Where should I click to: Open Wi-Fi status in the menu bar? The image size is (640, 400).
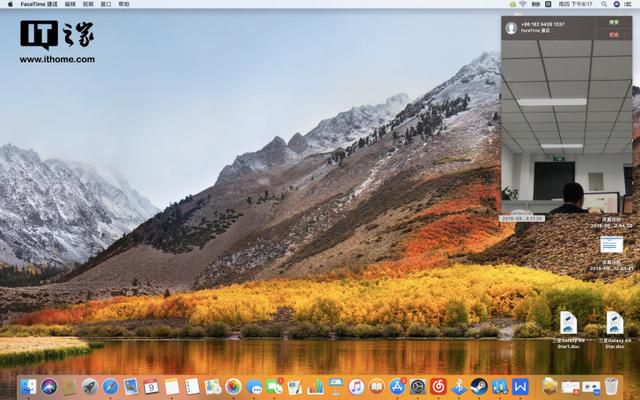(523, 4)
